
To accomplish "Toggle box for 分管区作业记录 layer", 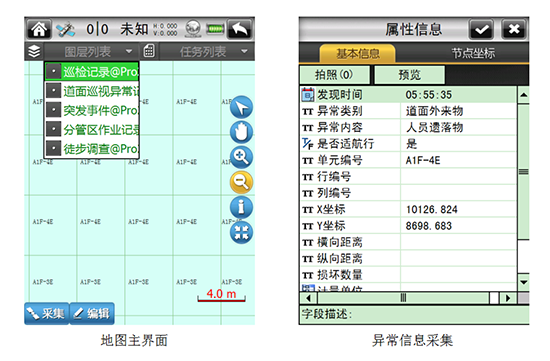I will 53,129.
